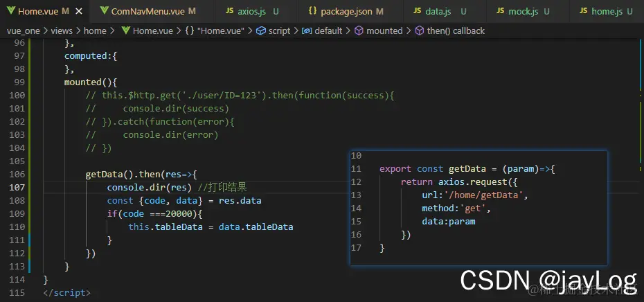Place cursor on "computed:{" line
This screenshot has height=302, width=644.
click(x=91, y=56)
